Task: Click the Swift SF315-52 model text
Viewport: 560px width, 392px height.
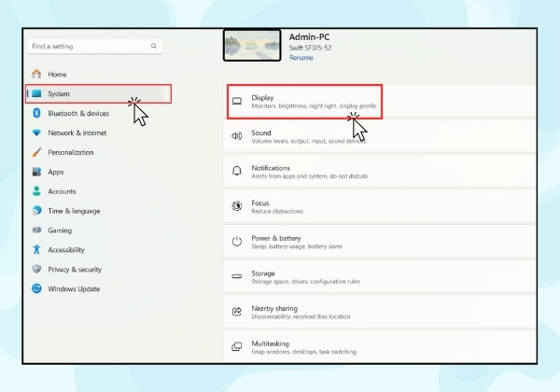Action: [310, 48]
